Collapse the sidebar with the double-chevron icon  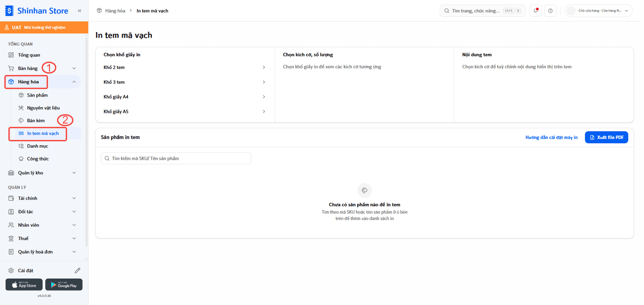click(79, 11)
